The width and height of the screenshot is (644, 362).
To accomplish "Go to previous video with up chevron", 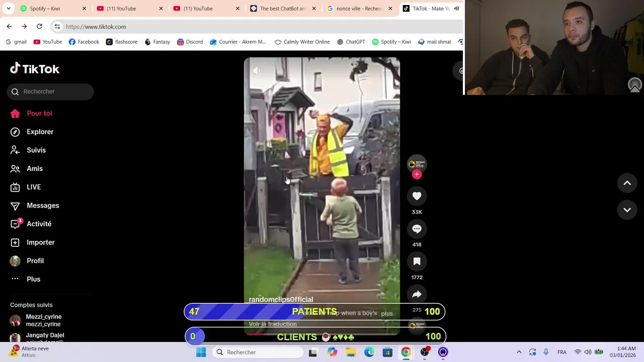I will coord(627,183).
